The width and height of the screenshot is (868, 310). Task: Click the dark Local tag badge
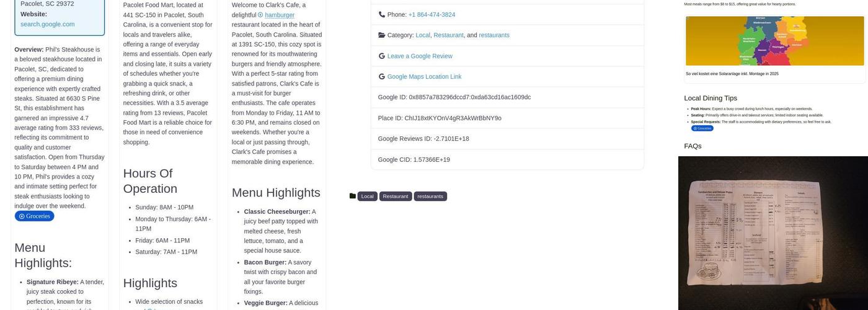pyautogui.click(x=368, y=196)
